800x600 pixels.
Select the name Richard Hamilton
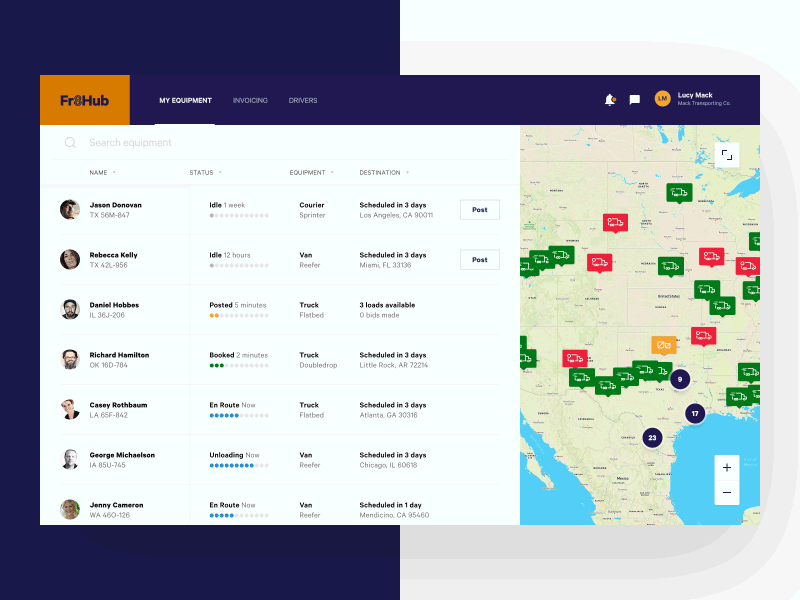click(119, 355)
